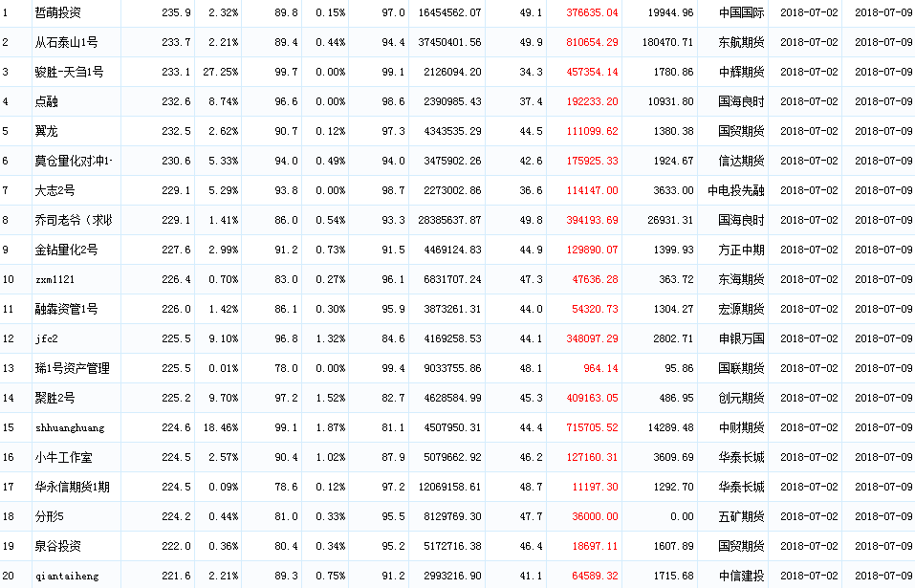Select the account zxm1121
This screenshot has height=588, width=915.
click(x=54, y=279)
